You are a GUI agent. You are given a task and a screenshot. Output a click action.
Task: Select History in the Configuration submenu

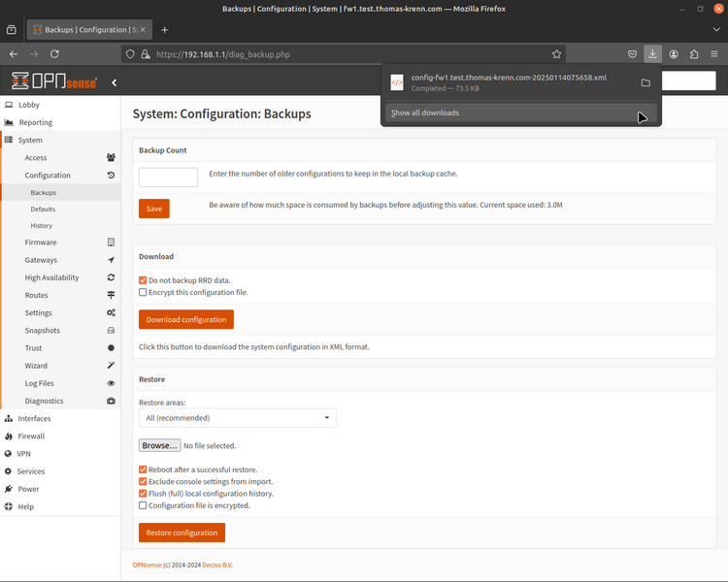[x=60, y=226]
